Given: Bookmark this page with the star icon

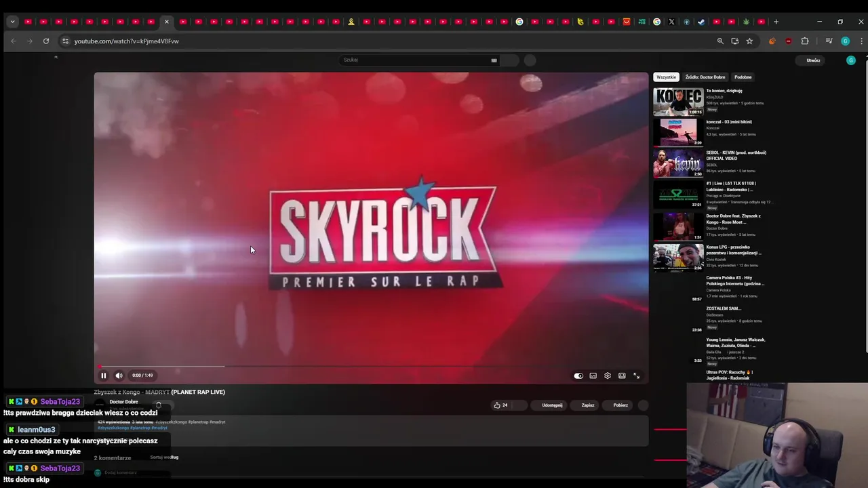Looking at the screenshot, I should pyautogui.click(x=749, y=41).
